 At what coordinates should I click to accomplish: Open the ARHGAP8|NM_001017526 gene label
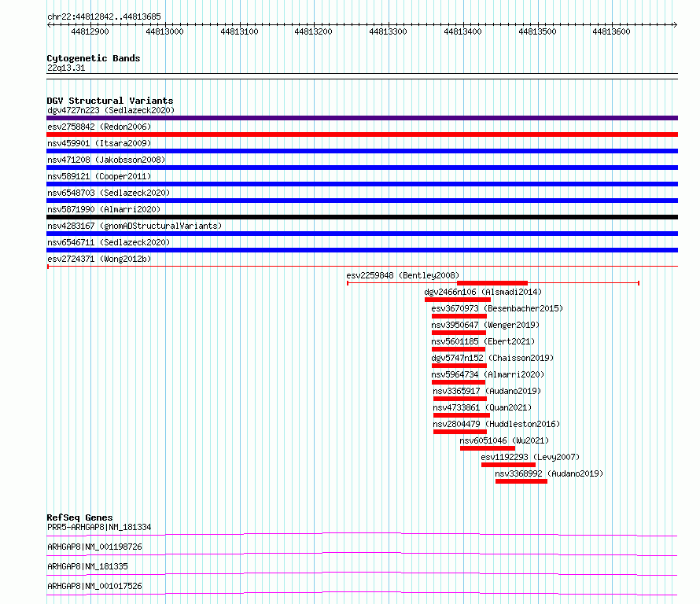pos(94,586)
